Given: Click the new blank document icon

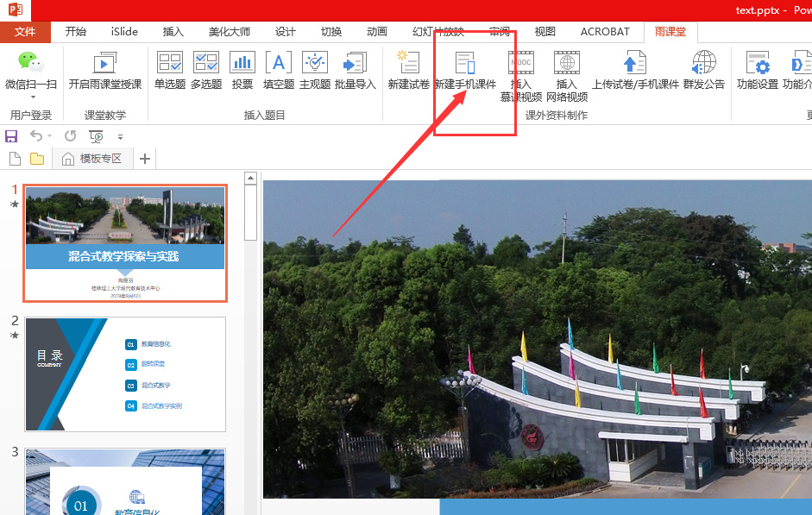Looking at the screenshot, I should click(x=15, y=159).
